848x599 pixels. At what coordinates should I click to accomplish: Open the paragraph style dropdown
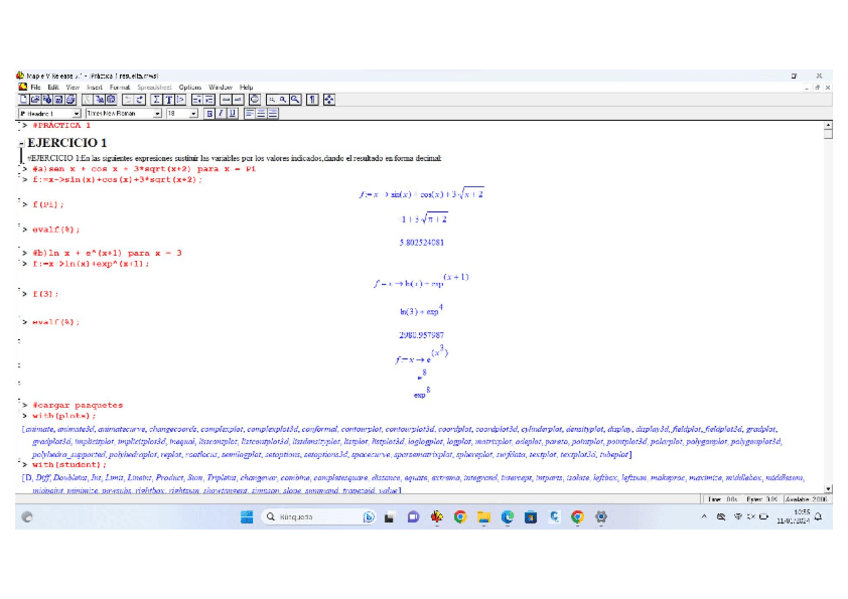78,114
